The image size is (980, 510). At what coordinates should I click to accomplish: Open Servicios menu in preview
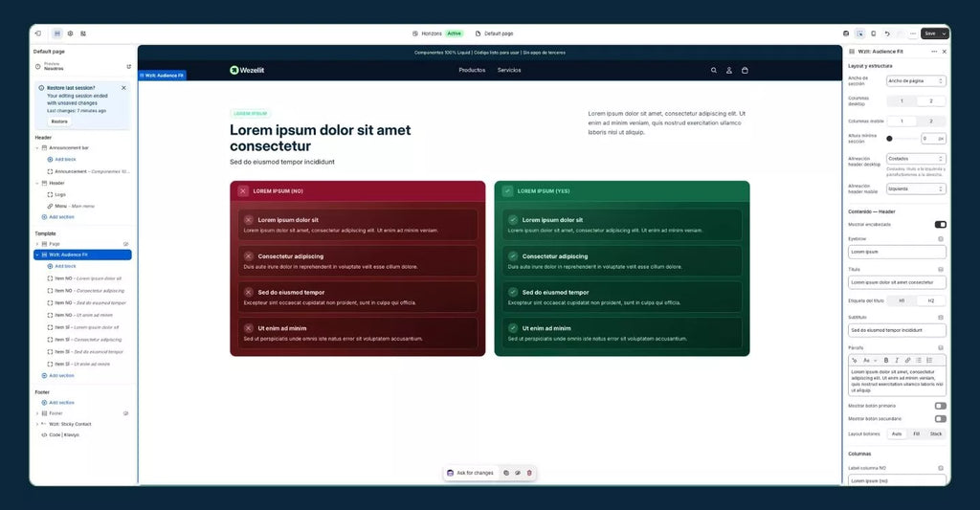click(x=509, y=70)
